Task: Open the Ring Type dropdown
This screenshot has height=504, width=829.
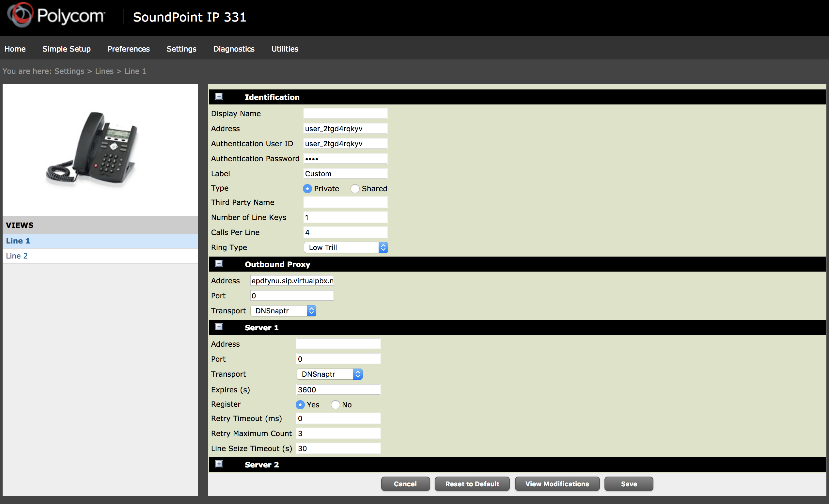Action: 346,247
